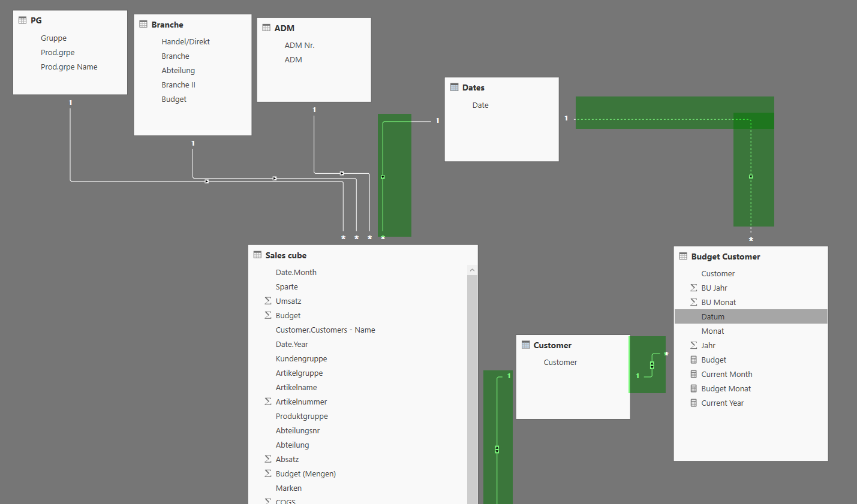Click the sigma icon beside Budget (Mengen)
The width and height of the screenshot is (857, 504).
(x=267, y=473)
